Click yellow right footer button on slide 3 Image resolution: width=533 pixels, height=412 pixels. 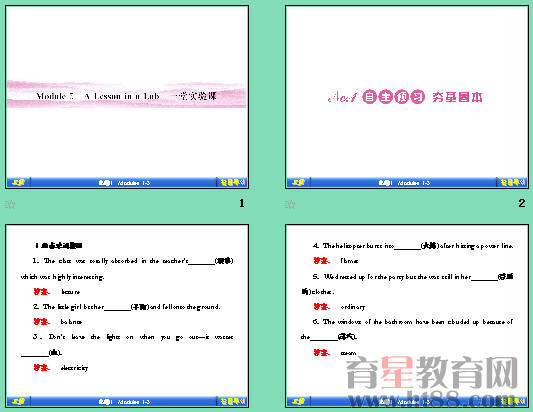pos(232,401)
